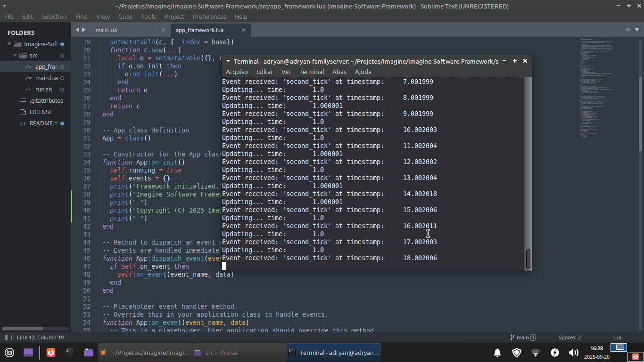Image resolution: width=644 pixels, height=362 pixels.
Task: Click the power manager lightning icon
Action: click(555, 353)
